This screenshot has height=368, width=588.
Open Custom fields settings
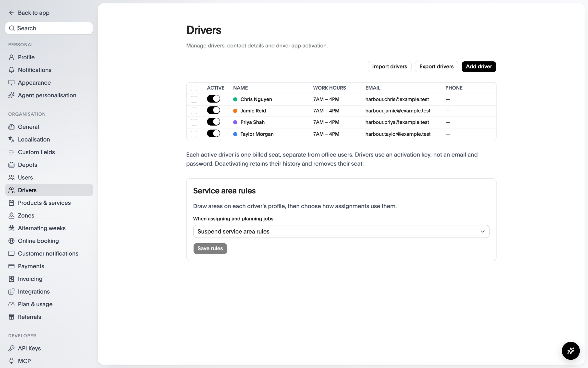pos(49,152)
